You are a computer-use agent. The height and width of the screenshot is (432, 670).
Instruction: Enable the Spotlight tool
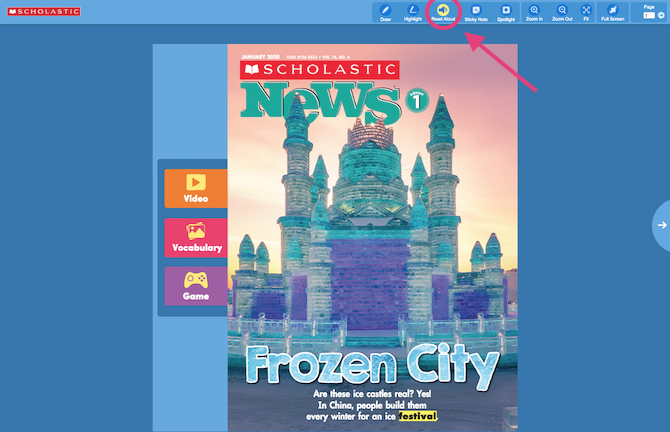coord(506,12)
